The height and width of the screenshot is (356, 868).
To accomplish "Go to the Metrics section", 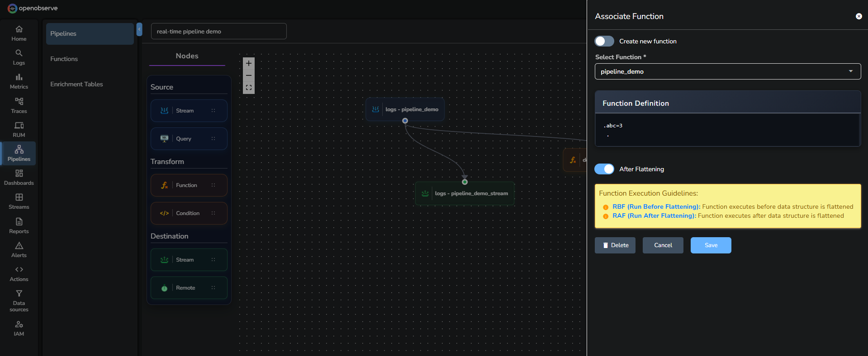I will coord(19,81).
